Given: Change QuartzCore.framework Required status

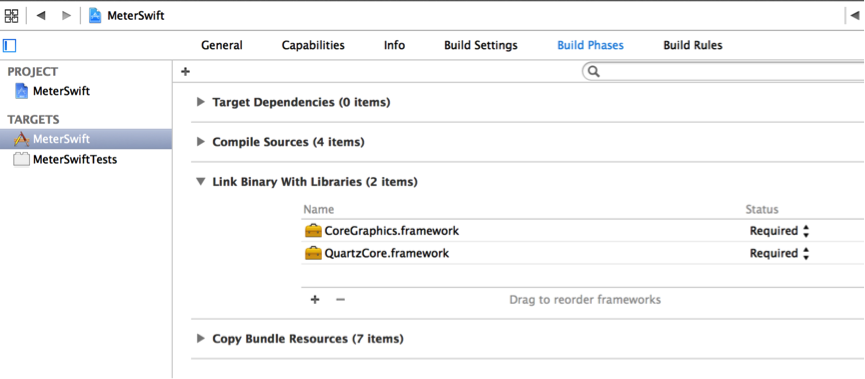Looking at the screenshot, I should [x=779, y=253].
